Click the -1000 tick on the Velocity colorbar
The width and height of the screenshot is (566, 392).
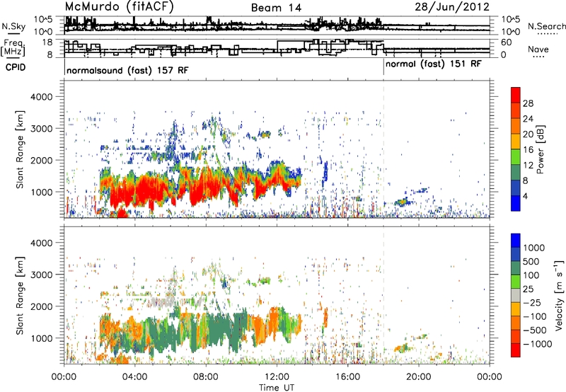(x=538, y=344)
